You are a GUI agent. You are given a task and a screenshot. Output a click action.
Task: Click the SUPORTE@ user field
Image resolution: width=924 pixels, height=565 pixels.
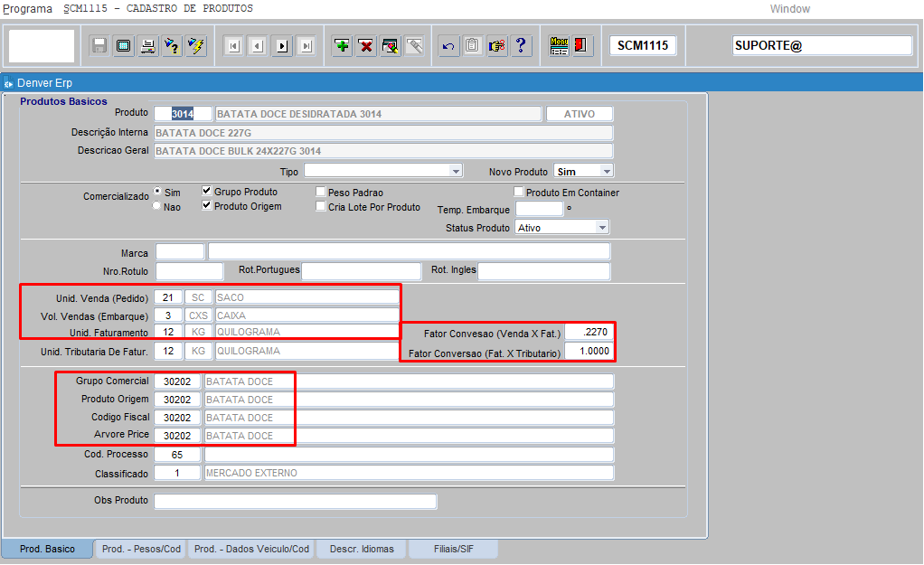(x=822, y=45)
